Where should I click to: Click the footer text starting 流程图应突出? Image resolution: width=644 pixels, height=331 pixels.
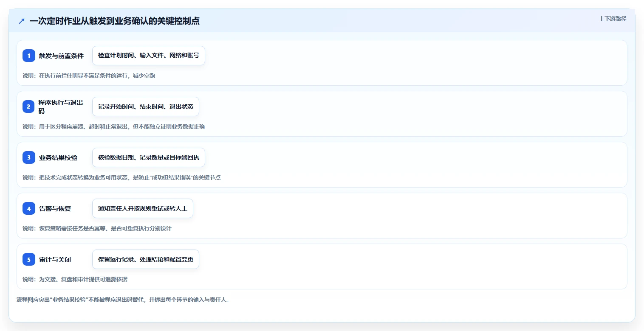point(123,300)
